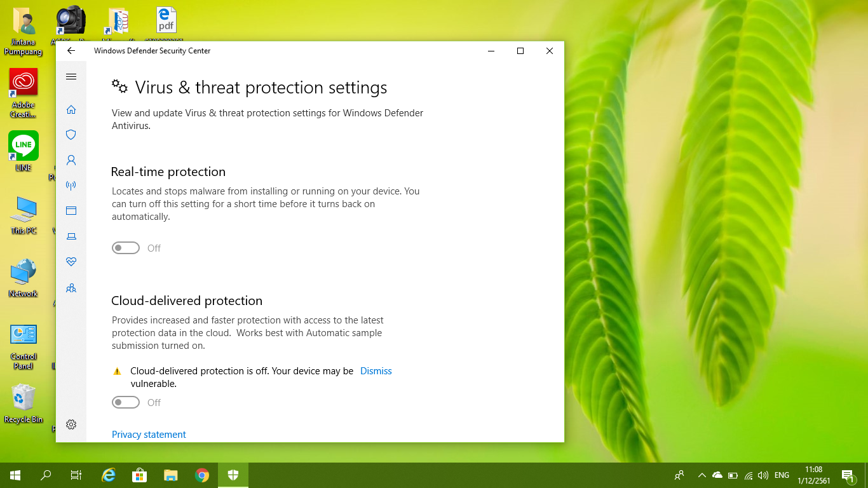Close the Windows Defender Security Center window

[550, 51]
